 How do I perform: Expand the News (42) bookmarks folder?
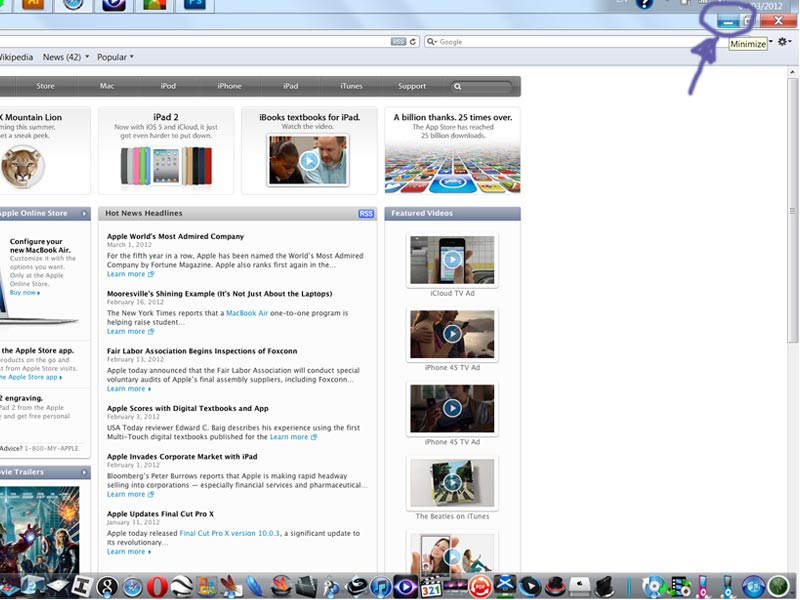pyautogui.click(x=65, y=57)
